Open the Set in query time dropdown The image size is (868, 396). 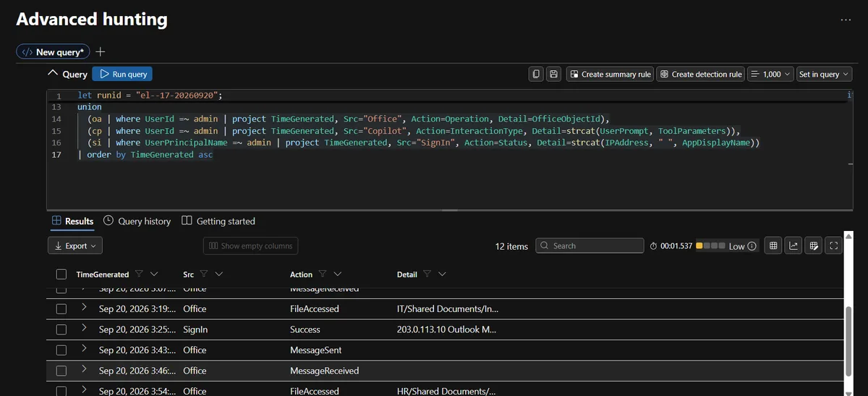click(825, 74)
